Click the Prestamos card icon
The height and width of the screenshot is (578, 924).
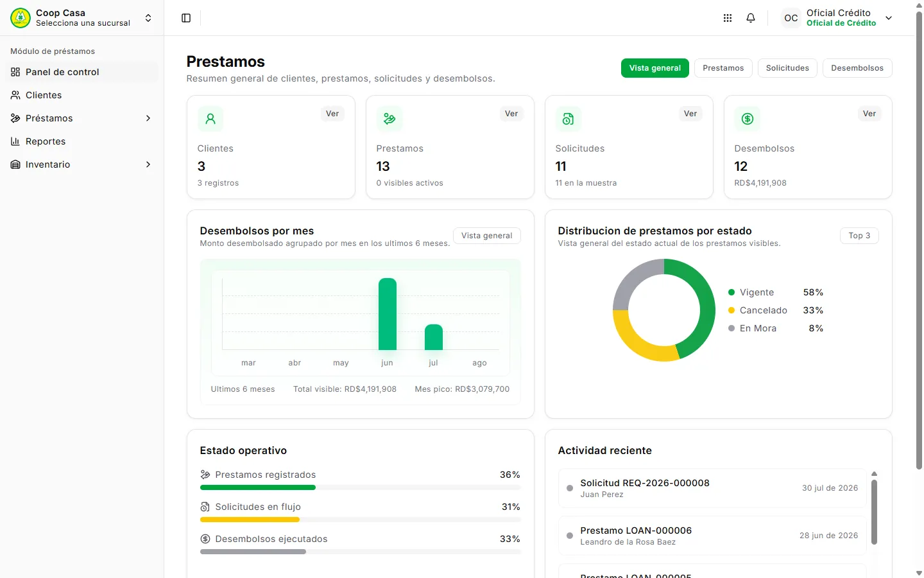[389, 119]
